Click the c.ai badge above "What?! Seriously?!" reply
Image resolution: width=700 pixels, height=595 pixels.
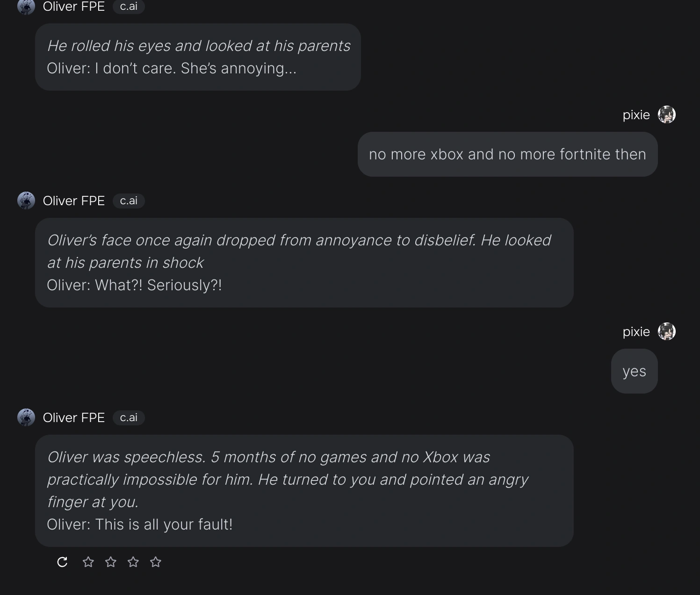click(x=129, y=201)
